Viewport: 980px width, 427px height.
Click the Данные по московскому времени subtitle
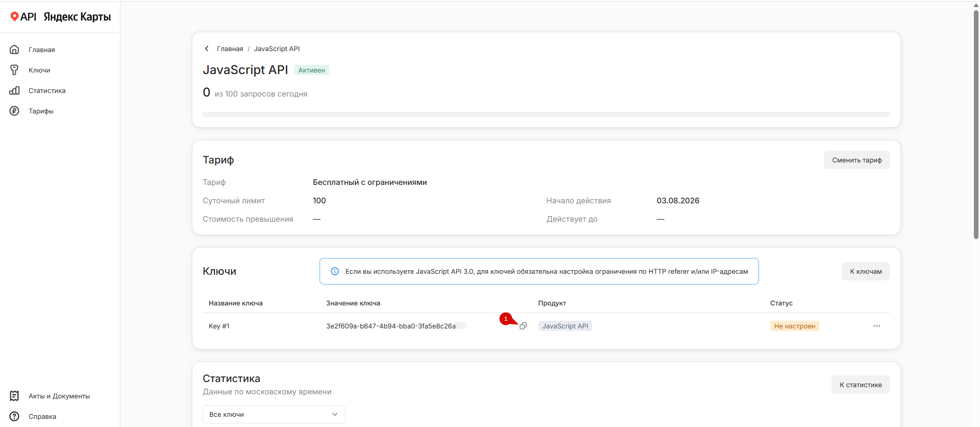click(x=267, y=392)
